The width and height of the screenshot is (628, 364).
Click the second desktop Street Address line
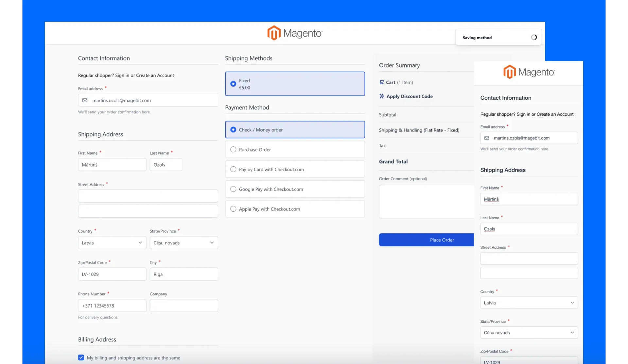pyautogui.click(x=148, y=211)
